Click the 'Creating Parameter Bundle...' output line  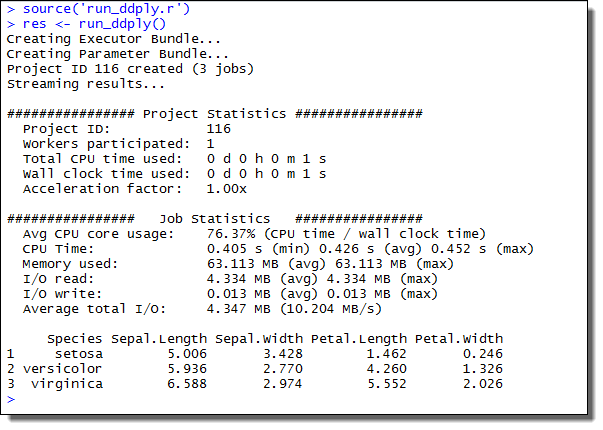click(118, 53)
